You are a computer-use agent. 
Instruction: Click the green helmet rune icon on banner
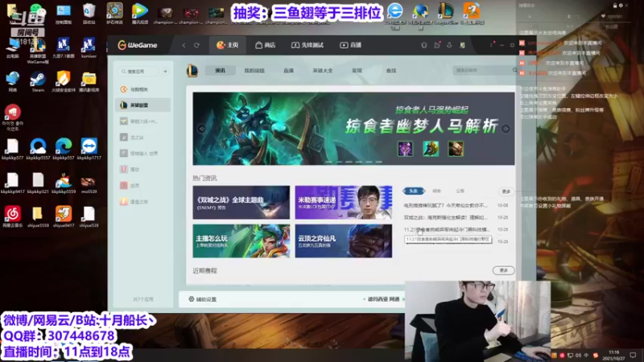pos(431,149)
